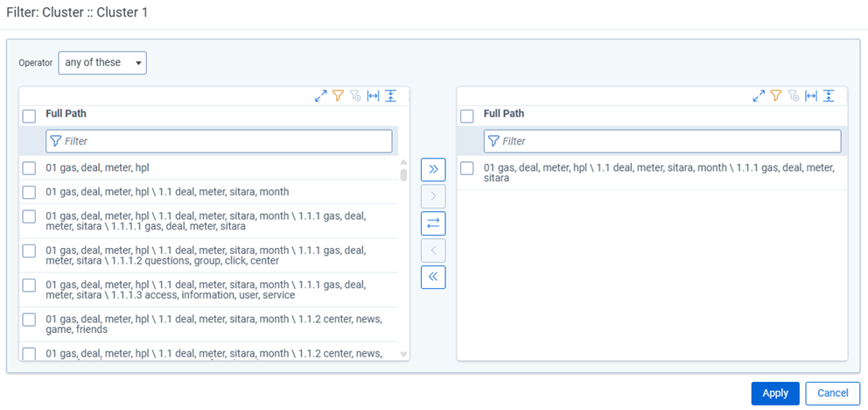Image resolution: width=868 pixels, height=410 pixels.
Task: Toggle the orange filter icon in right panel
Action: pos(775,95)
